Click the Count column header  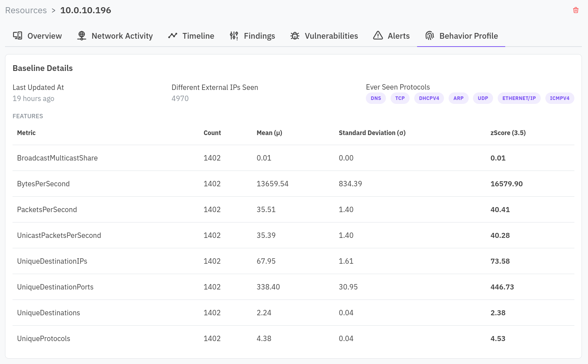pos(212,133)
